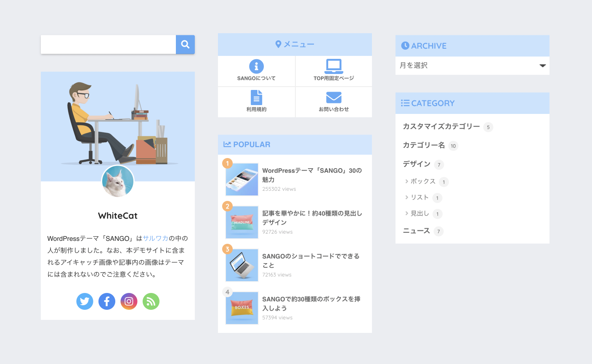Expand the ボックス subcategory chevron
Image resolution: width=592 pixels, height=364 pixels.
(x=406, y=182)
